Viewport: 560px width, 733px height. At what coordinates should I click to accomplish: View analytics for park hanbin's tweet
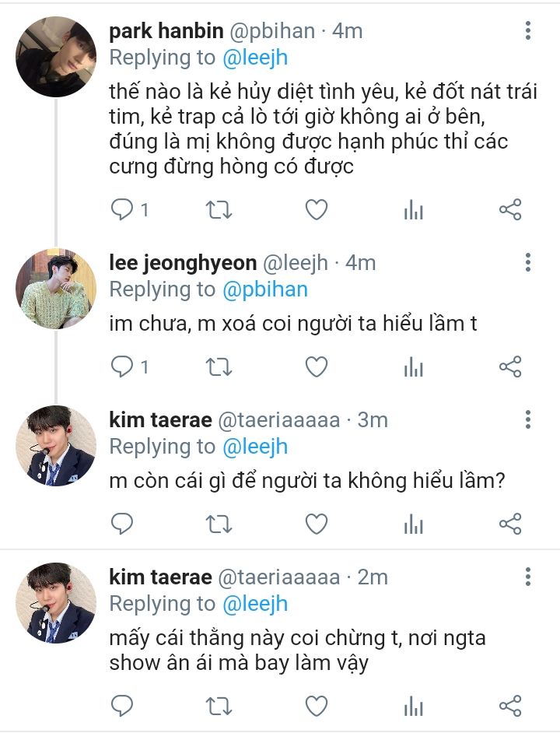[413, 209]
